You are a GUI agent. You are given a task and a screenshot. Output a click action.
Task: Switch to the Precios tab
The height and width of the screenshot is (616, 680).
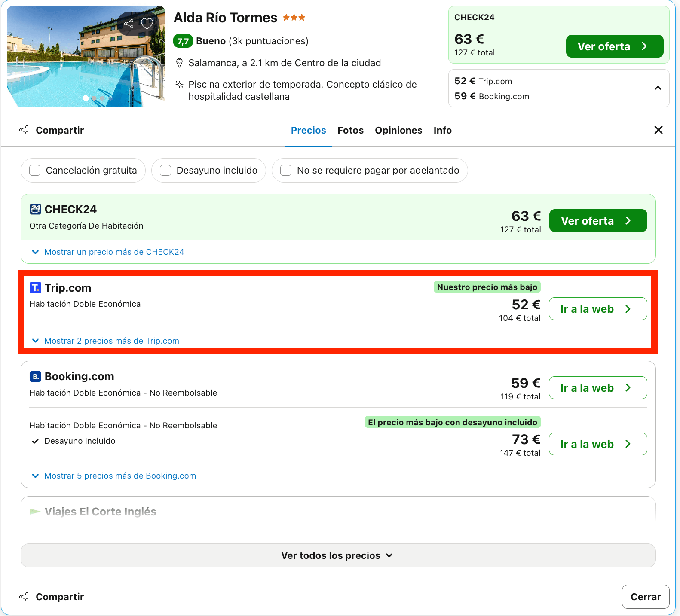click(309, 130)
